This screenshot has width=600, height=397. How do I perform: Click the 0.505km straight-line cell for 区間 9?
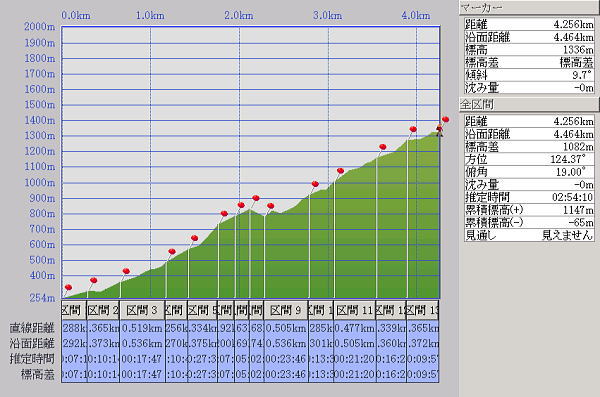286,328
